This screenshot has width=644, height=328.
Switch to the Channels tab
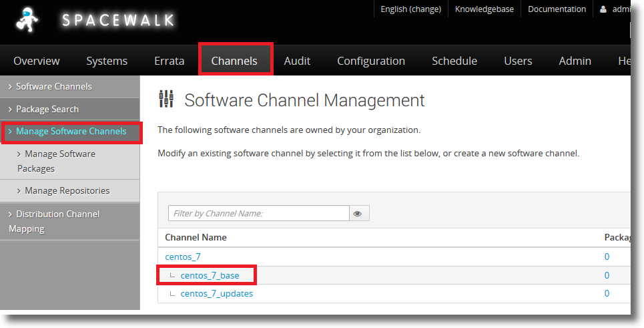coord(234,60)
